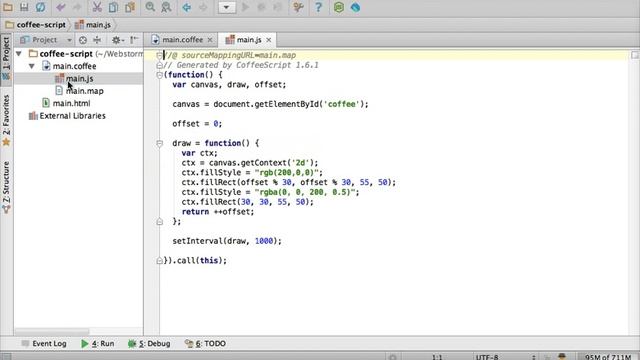The image size is (640, 360).
Task: Click the setInterval(draw, 1000) code line
Action: pyautogui.click(x=227, y=241)
